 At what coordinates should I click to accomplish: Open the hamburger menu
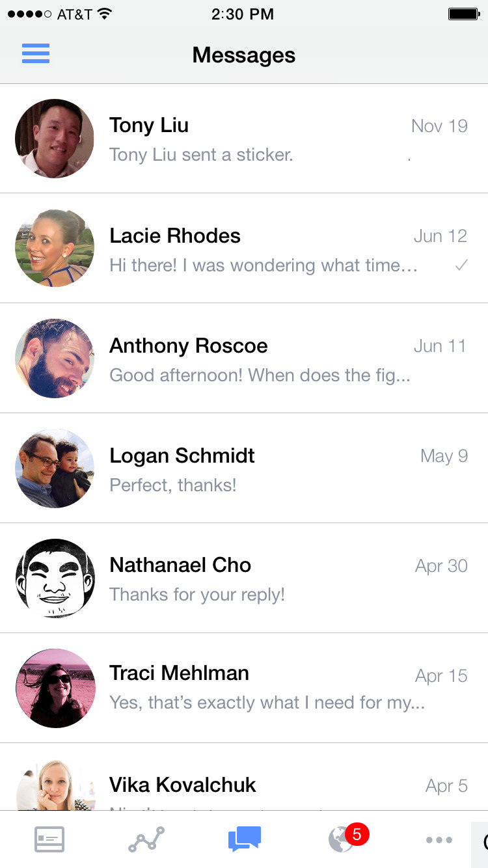(36, 53)
